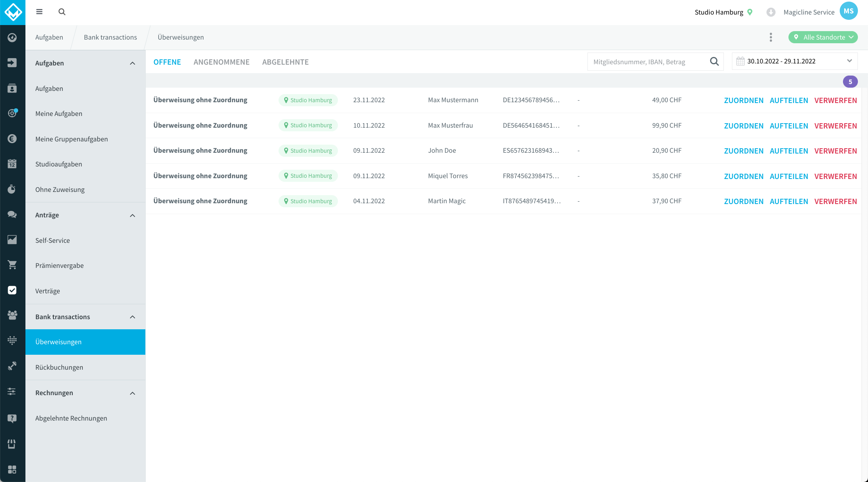This screenshot has height=482, width=868.
Task: Click the download arrow icon in header
Action: click(x=771, y=12)
